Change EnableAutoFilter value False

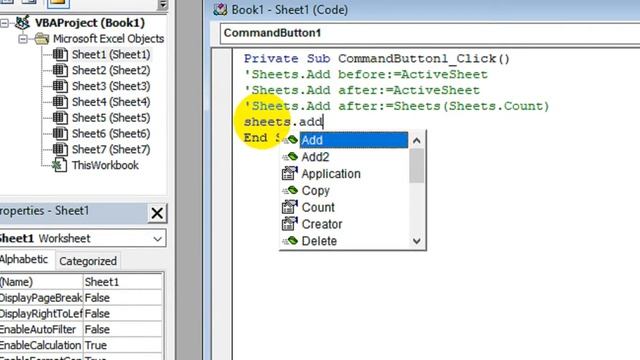[123, 330]
